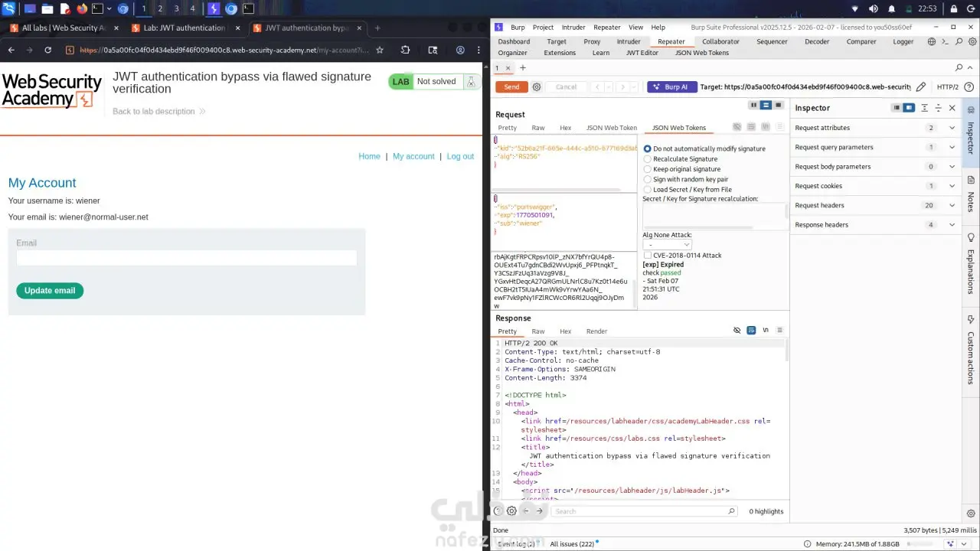Image resolution: width=980 pixels, height=551 pixels.
Task: Open the My account link
Action: 413,156
